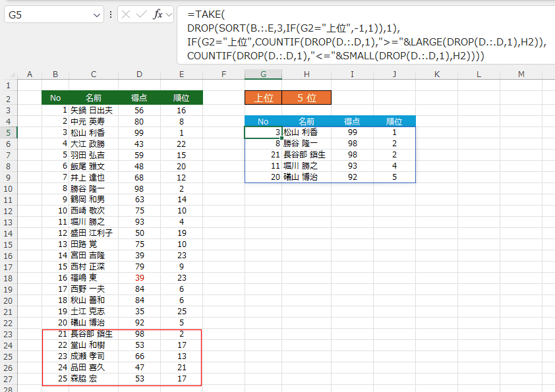This screenshot has height=392, width=555.
Task: Click the Enter checkmark icon in formula bar
Action: click(x=142, y=14)
